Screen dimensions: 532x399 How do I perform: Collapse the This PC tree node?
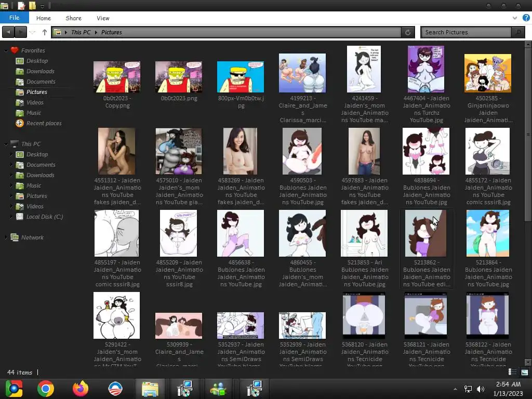coord(5,144)
